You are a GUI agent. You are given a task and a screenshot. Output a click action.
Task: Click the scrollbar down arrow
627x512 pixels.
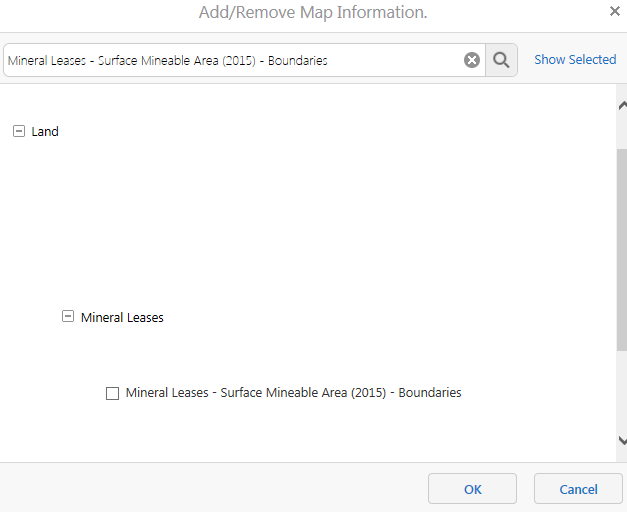[x=622, y=440]
